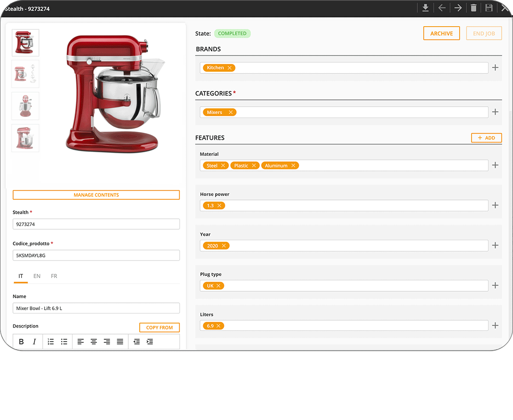Align description text left
Viewport: 513px width, 420px height.
pyautogui.click(x=80, y=341)
